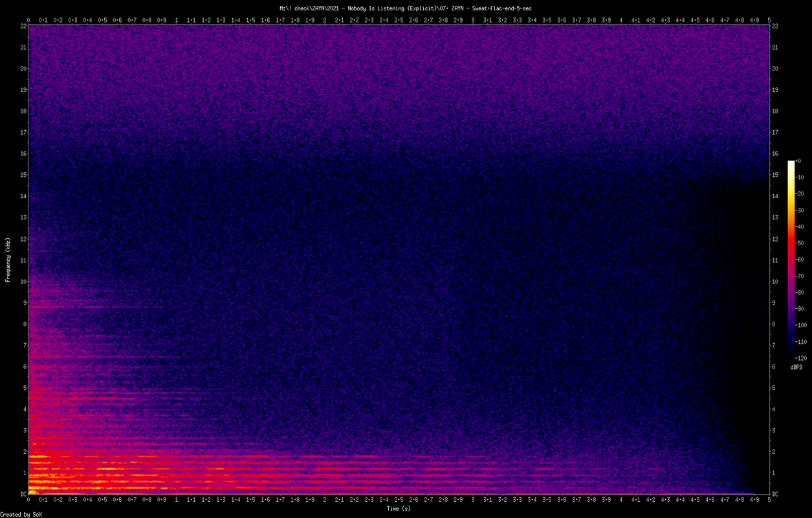Screen dimensions: 812x518
Task: Click the 'DC' label on the left frequency axis
Action: (x=22, y=494)
